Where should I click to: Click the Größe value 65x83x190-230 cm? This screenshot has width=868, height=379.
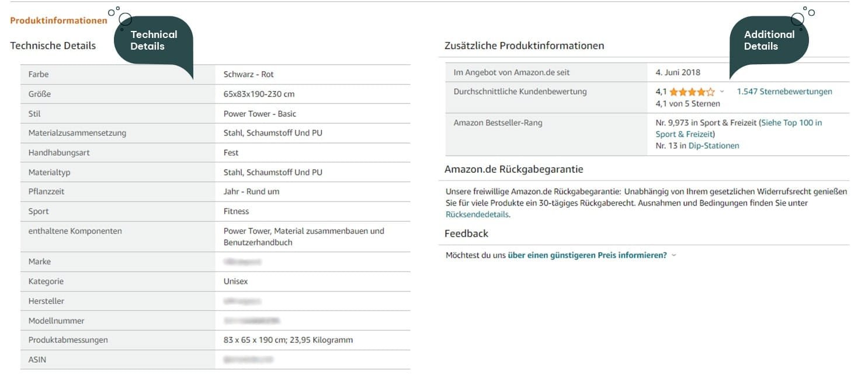[x=259, y=94]
